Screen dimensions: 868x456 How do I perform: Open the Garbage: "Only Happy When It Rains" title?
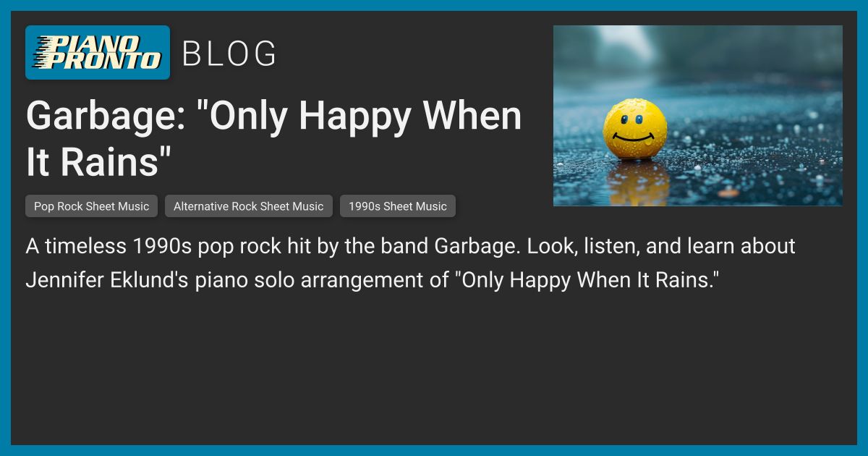tap(273, 138)
